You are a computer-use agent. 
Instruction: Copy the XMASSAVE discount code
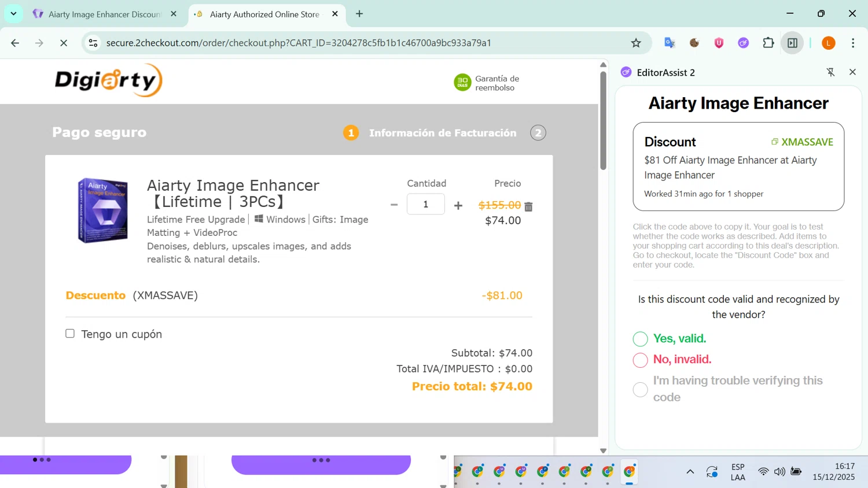tap(802, 142)
